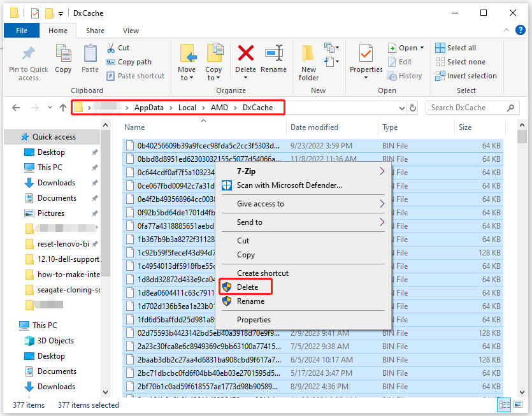The width and height of the screenshot is (532, 416).
Task: Open the Easy access dropdown icon
Action: pos(331,62)
